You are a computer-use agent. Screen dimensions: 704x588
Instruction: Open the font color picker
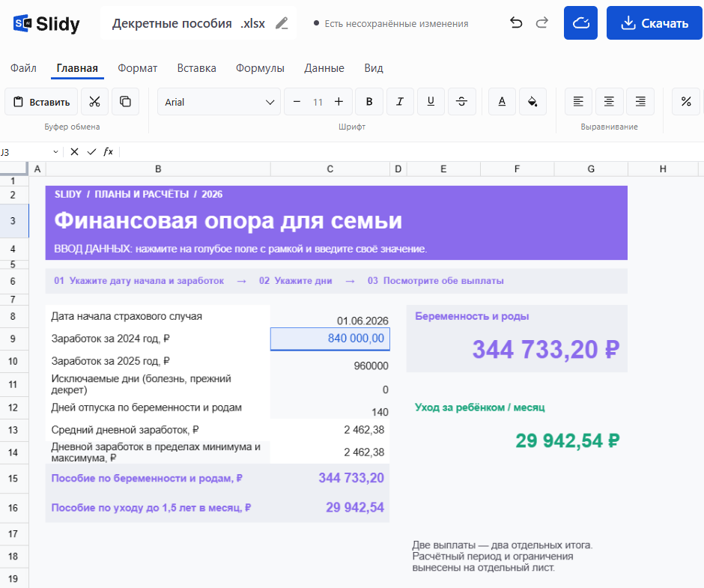point(502,102)
